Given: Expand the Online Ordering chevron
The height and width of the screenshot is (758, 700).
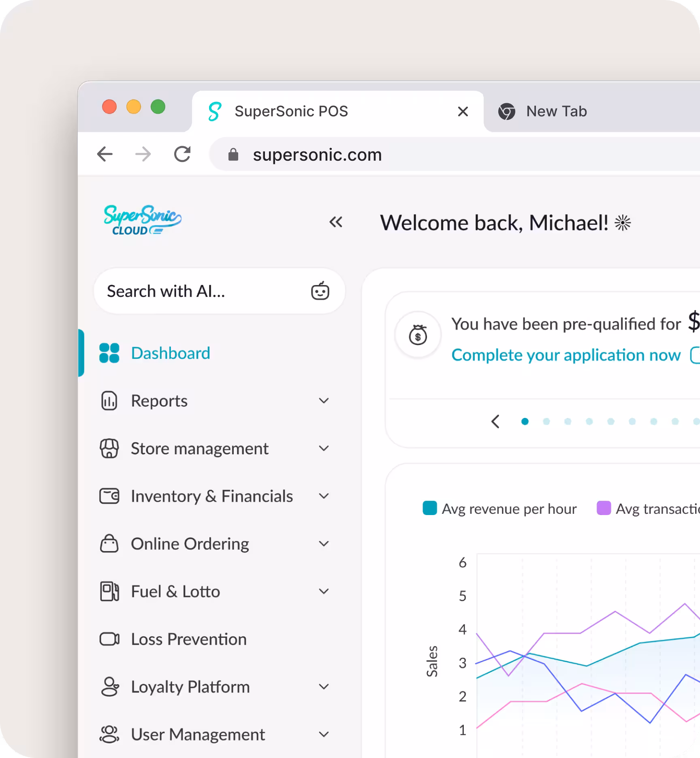Looking at the screenshot, I should (324, 544).
